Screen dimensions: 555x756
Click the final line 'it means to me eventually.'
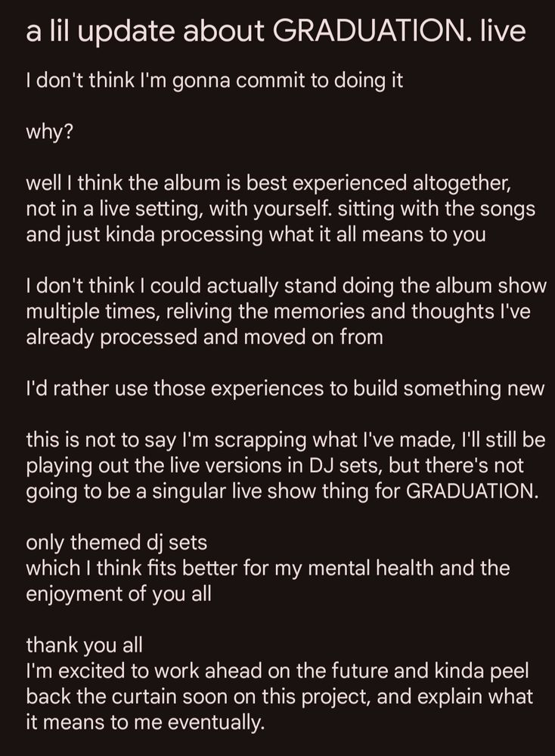pos(146,722)
